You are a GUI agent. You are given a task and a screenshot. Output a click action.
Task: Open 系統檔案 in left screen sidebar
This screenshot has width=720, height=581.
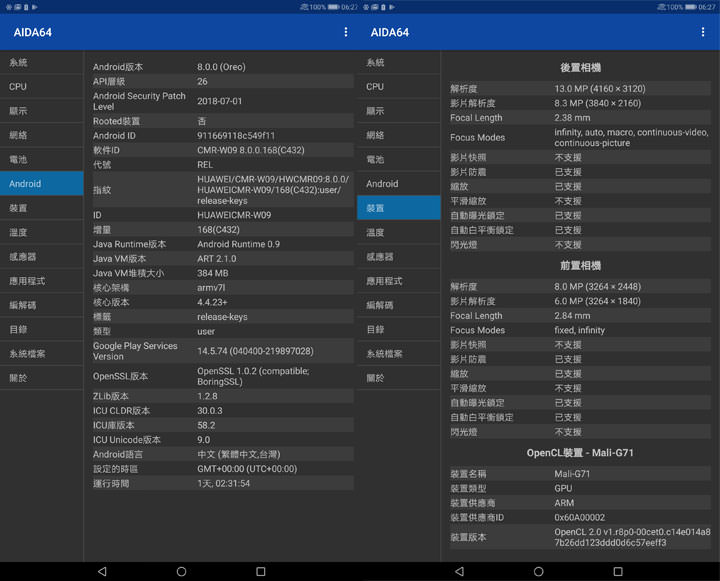[x=42, y=354]
